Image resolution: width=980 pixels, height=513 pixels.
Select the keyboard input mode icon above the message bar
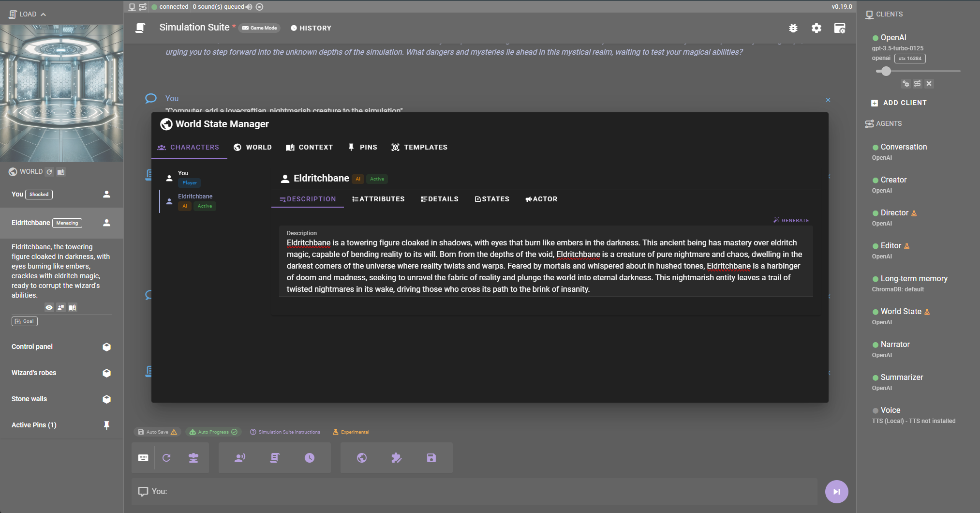tap(143, 457)
